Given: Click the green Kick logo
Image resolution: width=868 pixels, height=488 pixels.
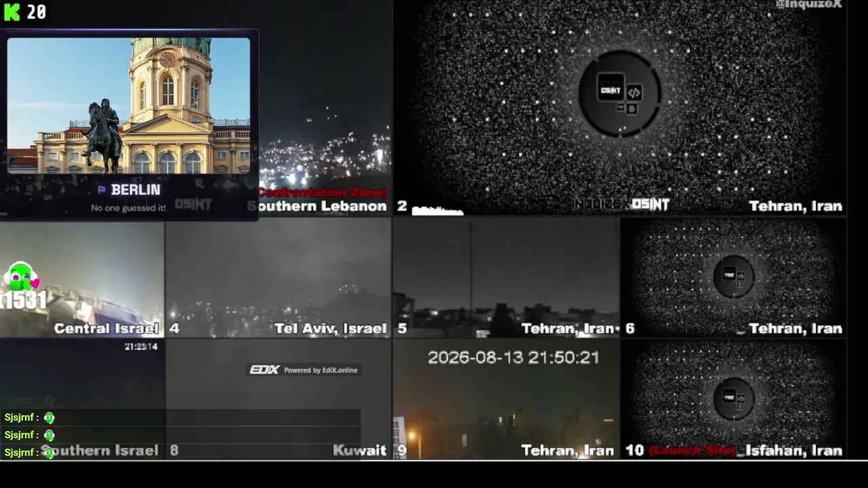Looking at the screenshot, I should pyautogui.click(x=12, y=12).
